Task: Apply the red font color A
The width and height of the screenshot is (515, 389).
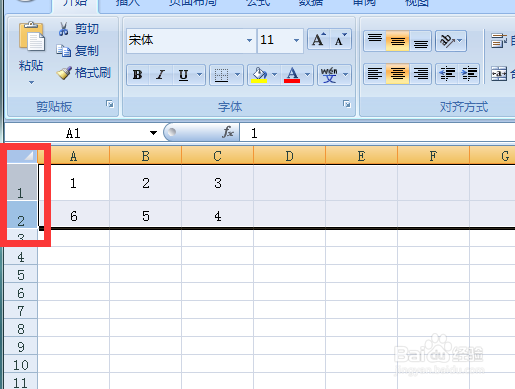Action: 292,75
